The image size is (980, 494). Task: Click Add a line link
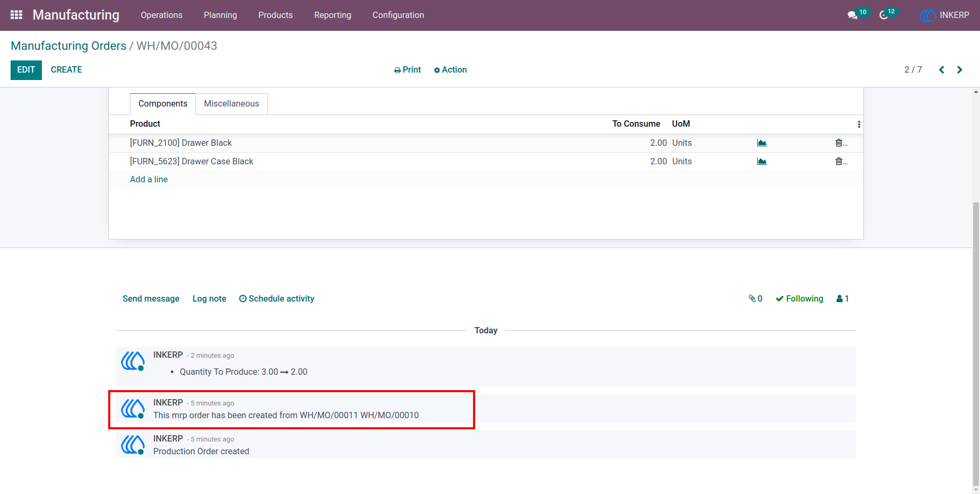(149, 179)
